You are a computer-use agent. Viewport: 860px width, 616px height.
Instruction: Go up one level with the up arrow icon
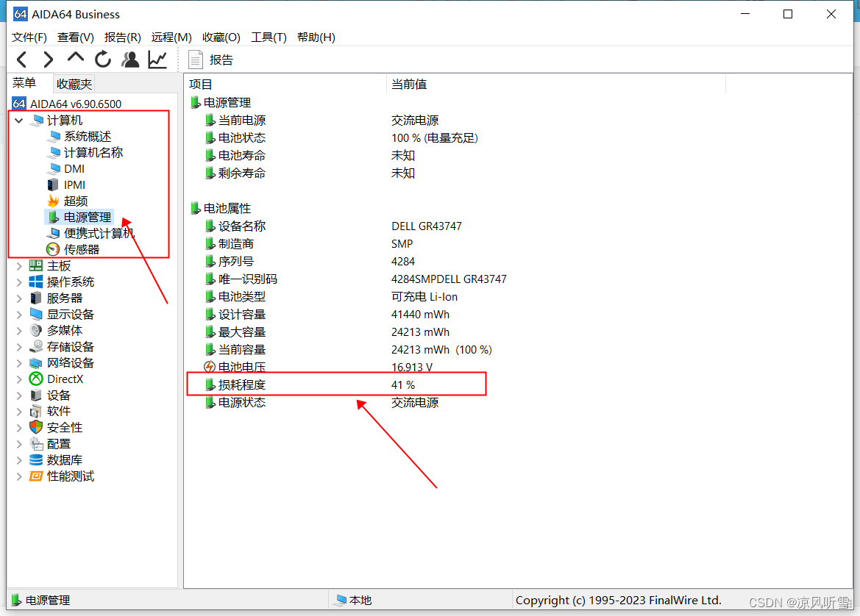(x=76, y=58)
